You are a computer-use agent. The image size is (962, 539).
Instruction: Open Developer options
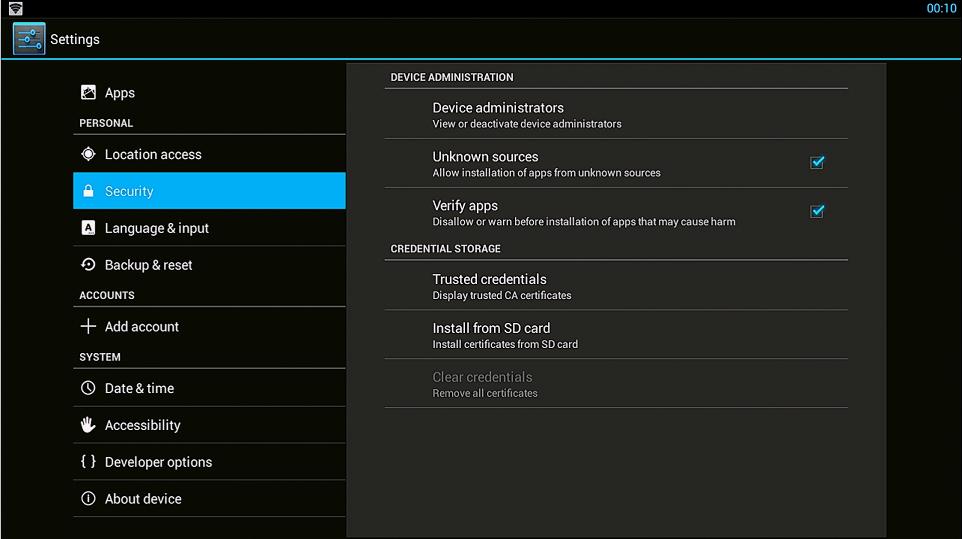coord(209,462)
